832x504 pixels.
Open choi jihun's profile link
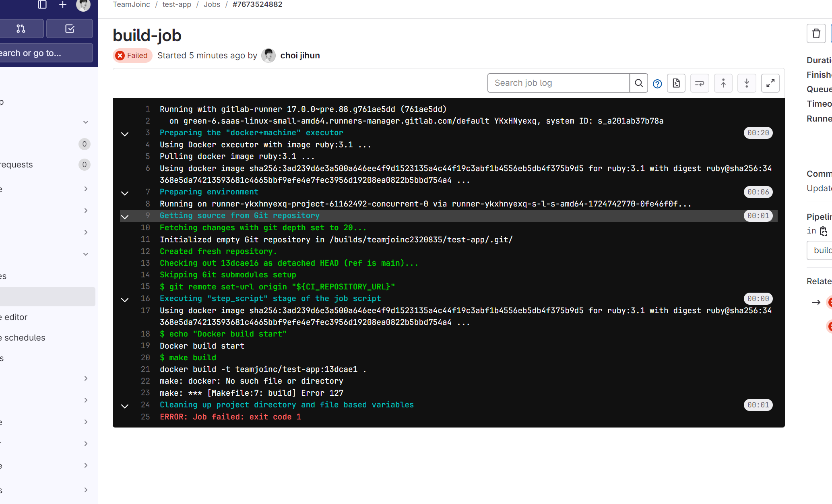300,56
